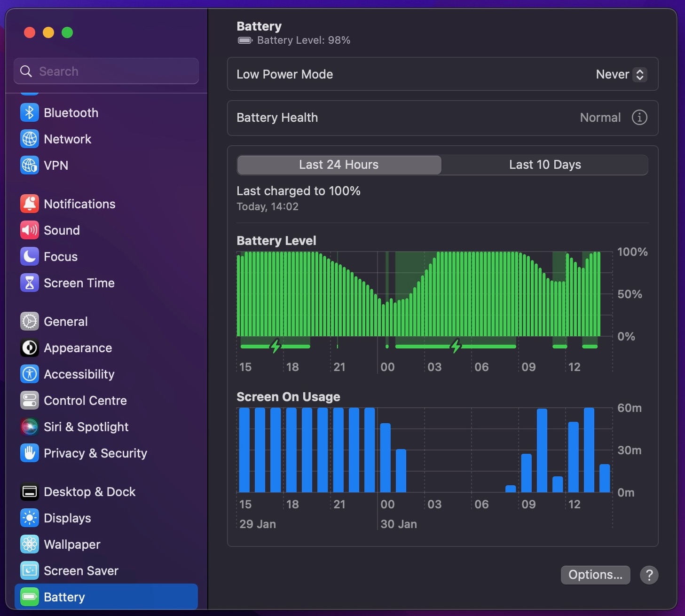
Task: Open Low Power Mode Never dropdown
Action: (621, 74)
